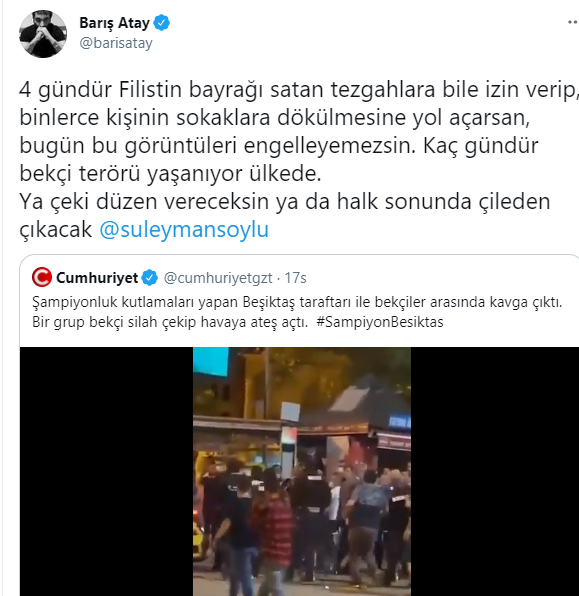
Task: Click tweet line 'bekçi terörü yaşanıyor ülkede'
Action: coord(170,174)
